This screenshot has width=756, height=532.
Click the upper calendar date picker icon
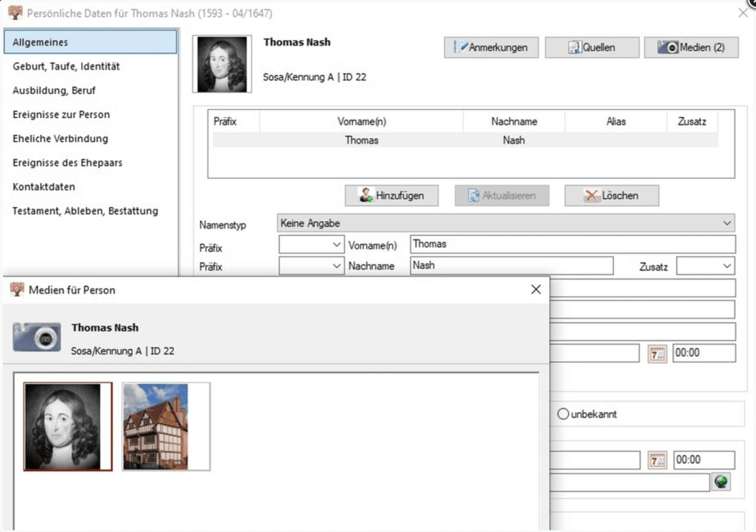pos(657,354)
